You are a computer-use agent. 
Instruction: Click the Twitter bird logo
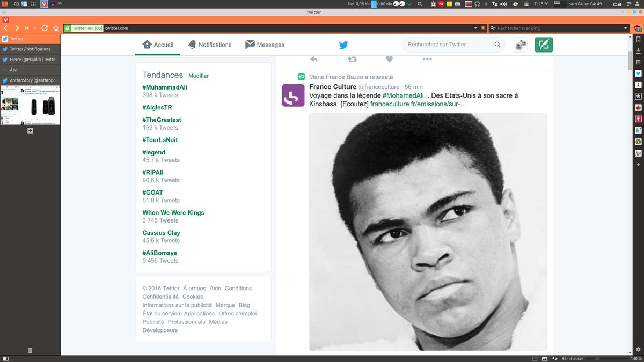[x=343, y=45]
